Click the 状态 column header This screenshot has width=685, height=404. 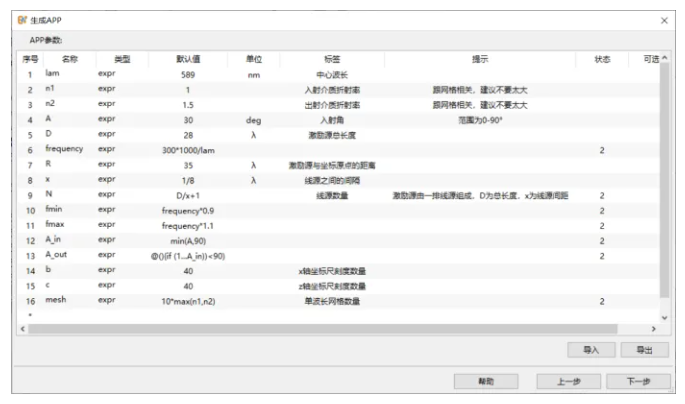(602, 59)
